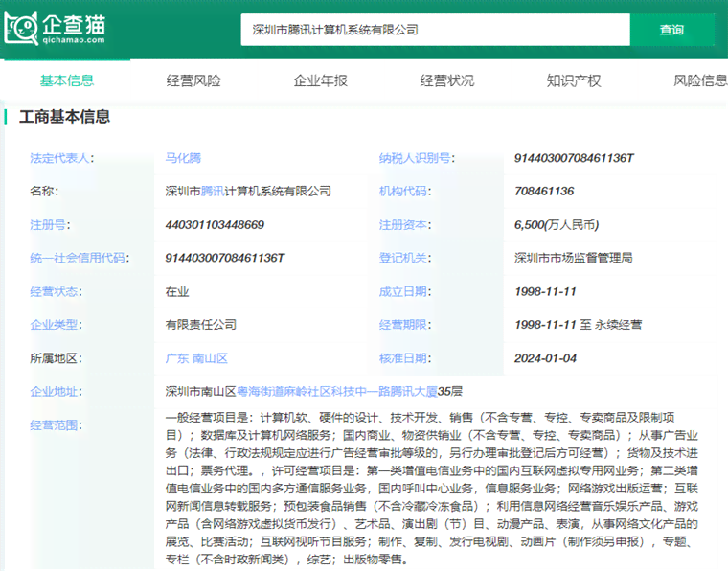Click the 经营范围 label
Image resolution: width=728 pixels, height=571 pixels.
[54, 424]
